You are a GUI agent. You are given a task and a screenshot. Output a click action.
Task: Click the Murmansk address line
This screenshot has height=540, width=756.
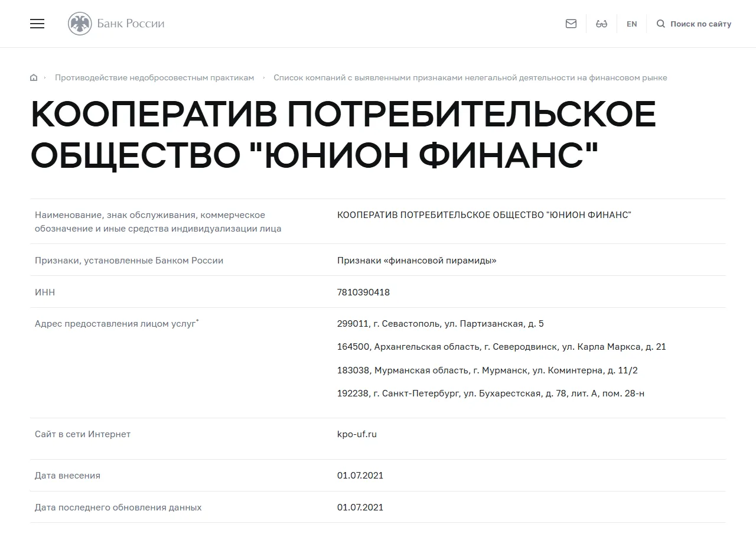coord(487,370)
